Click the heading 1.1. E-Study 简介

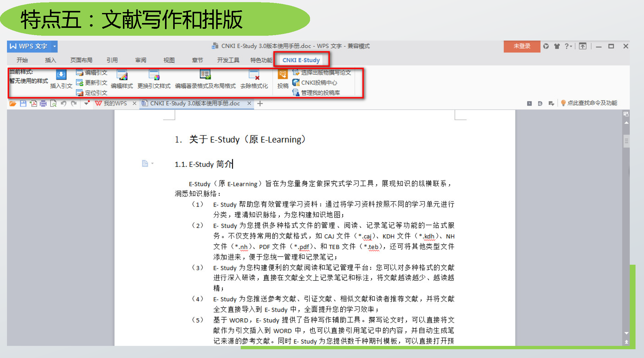point(204,164)
